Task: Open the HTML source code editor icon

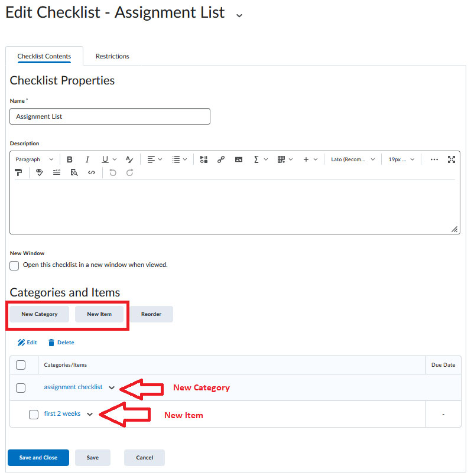Action: point(92,172)
